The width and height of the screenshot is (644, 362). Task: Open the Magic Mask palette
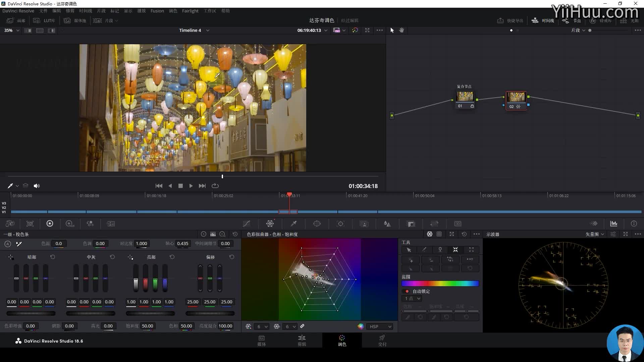pyautogui.click(x=364, y=224)
